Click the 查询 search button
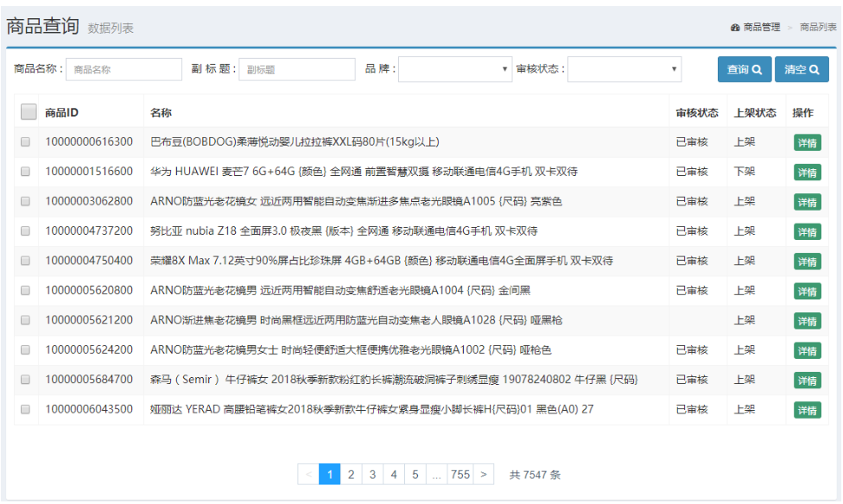Image resolution: width=843 pixels, height=504 pixels. pyautogui.click(x=745, y=69)
